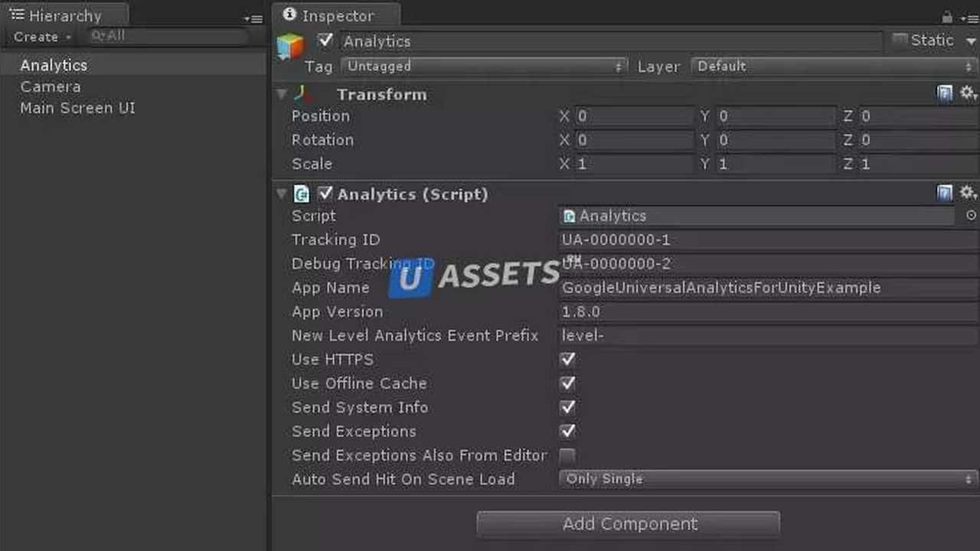980x551 pixels.
Task: Click the Inspector lock icon
Action: pos(947,17)
